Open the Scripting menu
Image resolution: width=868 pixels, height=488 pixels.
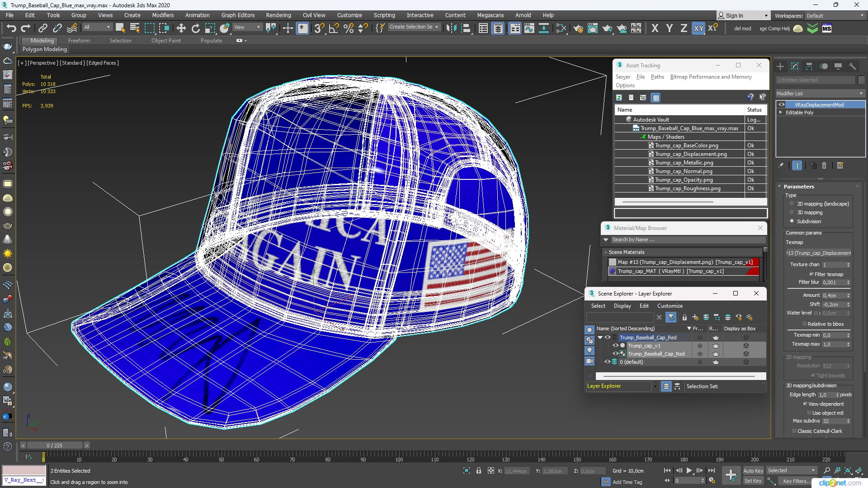pyautogui.click(x=384, y=15)
